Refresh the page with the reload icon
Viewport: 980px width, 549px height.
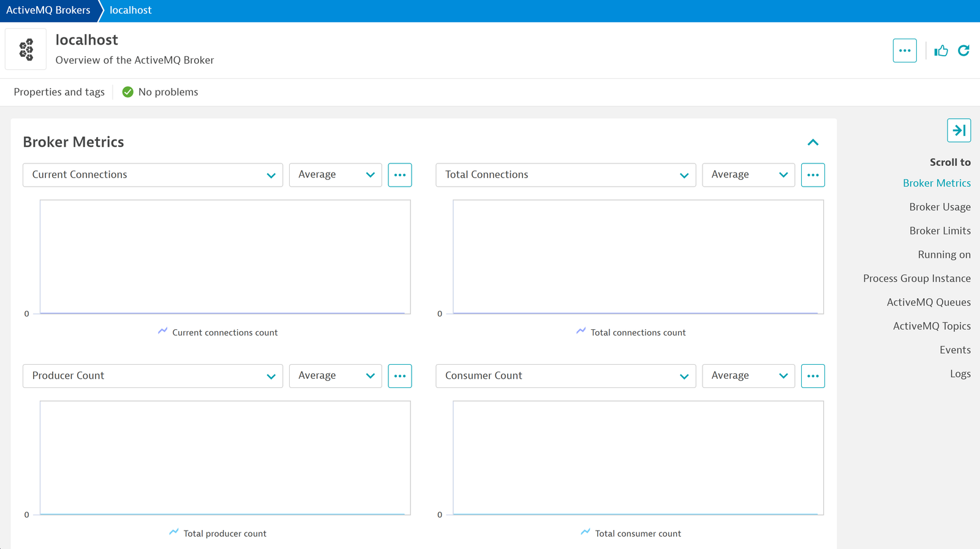click(963, 51)
